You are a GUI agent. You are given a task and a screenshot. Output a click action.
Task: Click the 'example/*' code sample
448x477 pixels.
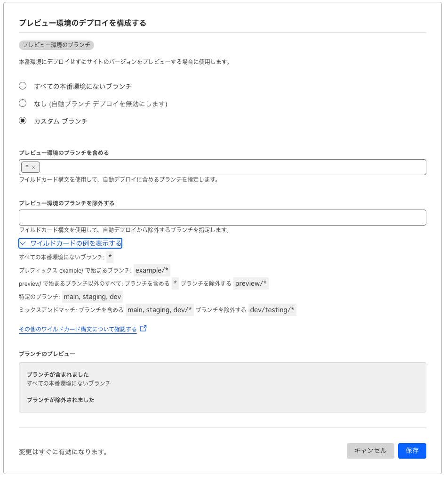click(152, 270)
